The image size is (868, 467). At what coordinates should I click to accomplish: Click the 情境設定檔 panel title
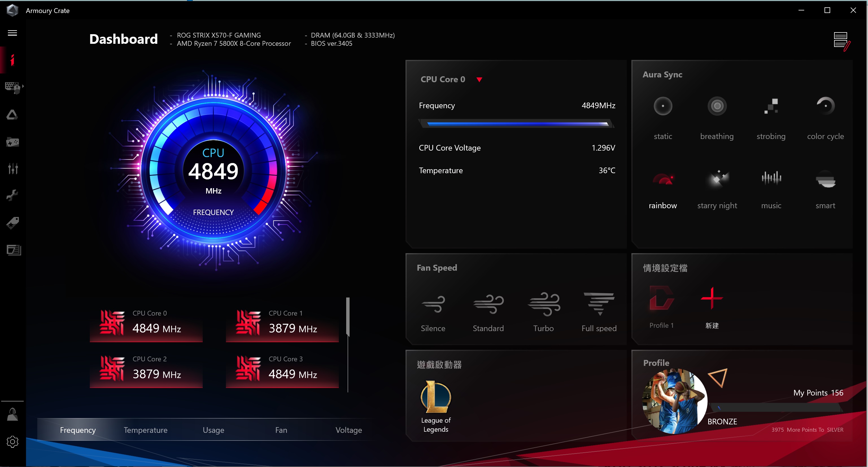pos(665,268)
